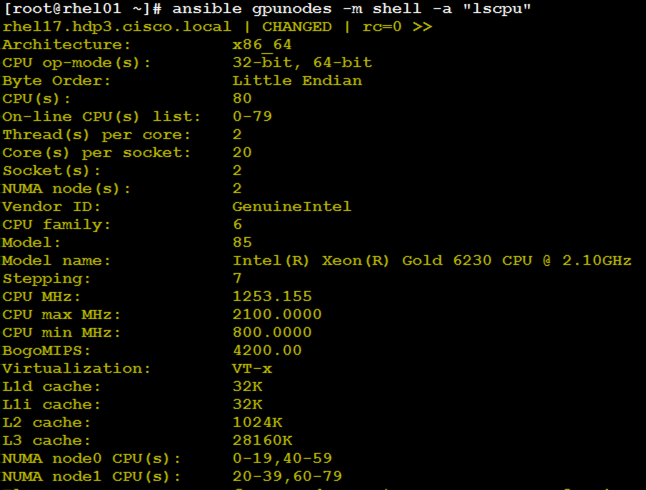
Task: Select the BogoMIPS value 4200.00
Action: coord(267,350)
